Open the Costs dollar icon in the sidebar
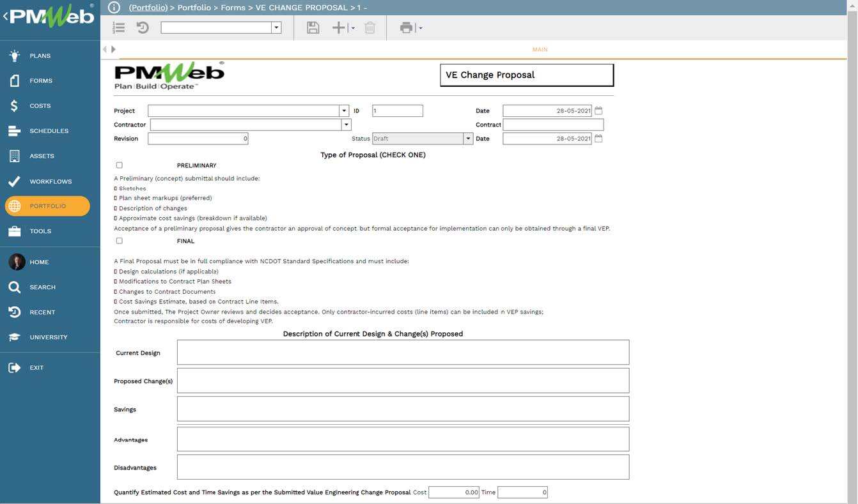 tap(14, 105)
